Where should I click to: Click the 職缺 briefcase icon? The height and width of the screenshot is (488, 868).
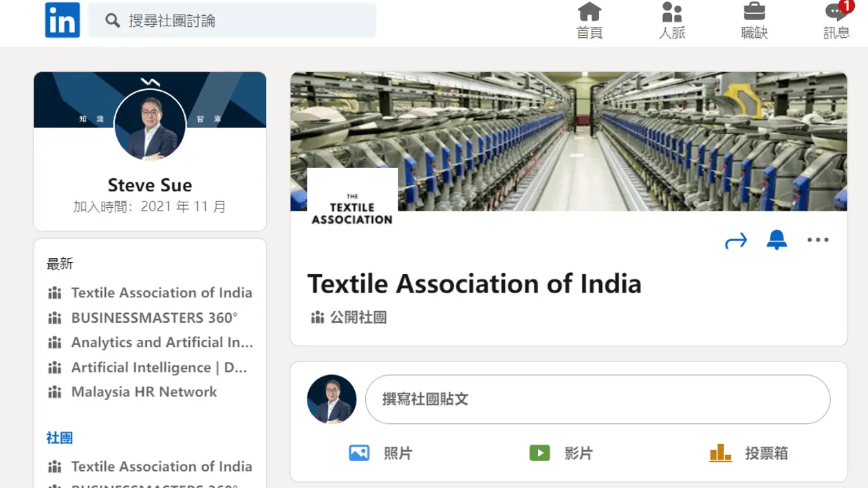click(755, 12)
